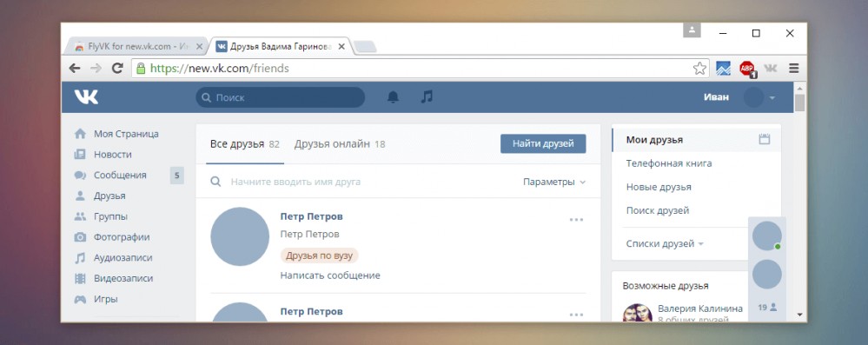Click in the Поиск header search field

[280, 97]
